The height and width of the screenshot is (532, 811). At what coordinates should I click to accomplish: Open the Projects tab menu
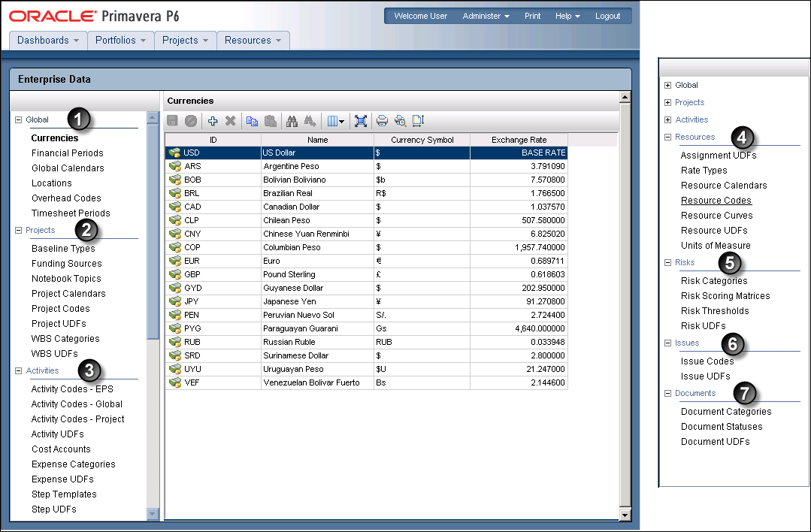[185, 41]
